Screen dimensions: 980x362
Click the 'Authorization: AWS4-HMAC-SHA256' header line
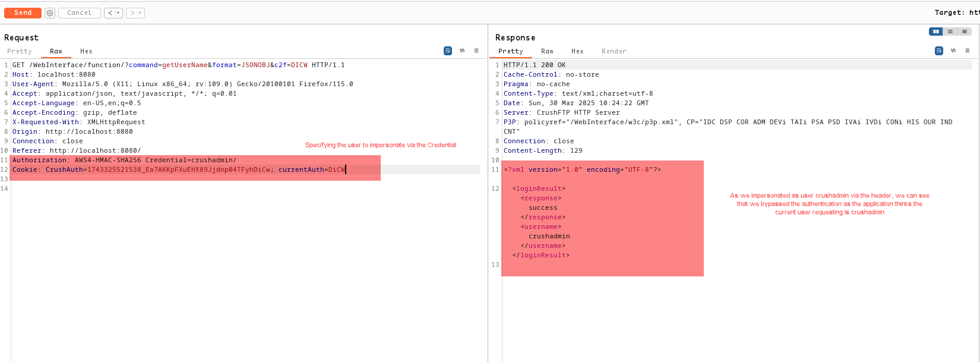pyautogui.click(x=124, y=160)
